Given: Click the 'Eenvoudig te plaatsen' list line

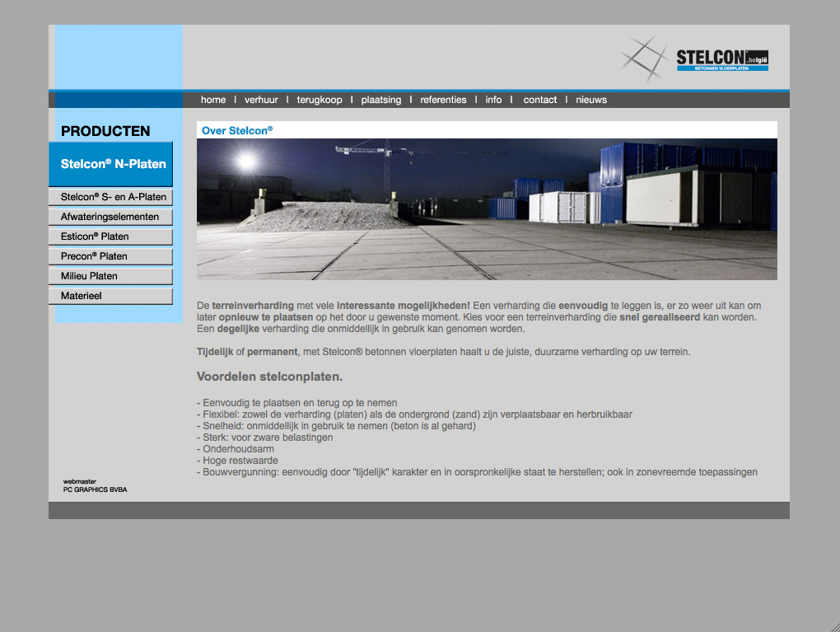Looking at the screenshot, I should (x=296, y=403).
